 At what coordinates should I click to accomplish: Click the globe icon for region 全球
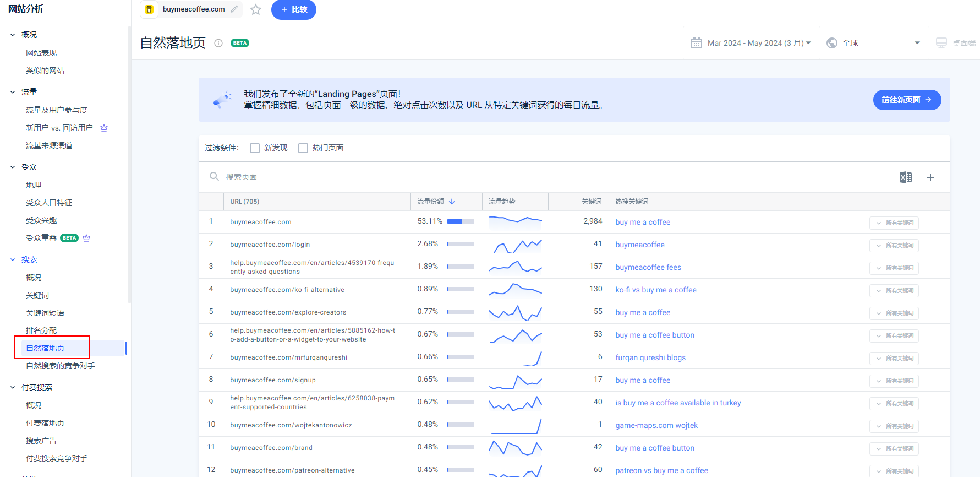click(x=832, y=43)
